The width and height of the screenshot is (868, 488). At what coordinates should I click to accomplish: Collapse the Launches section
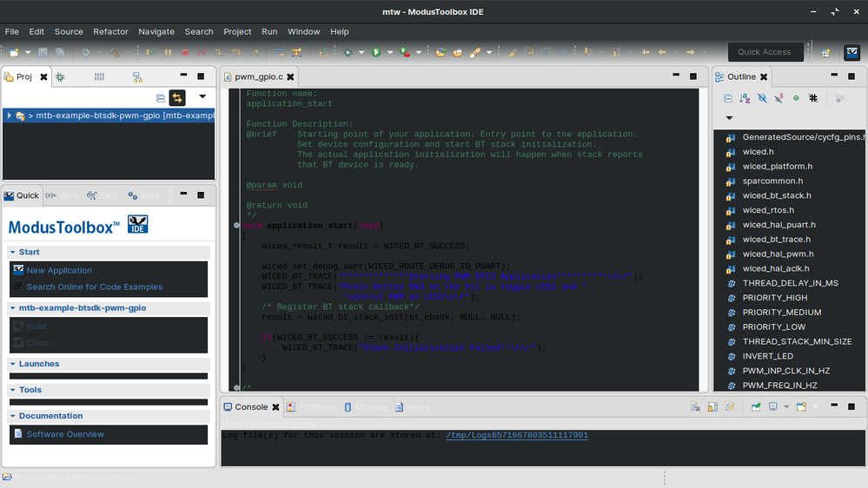pos(13,364)
